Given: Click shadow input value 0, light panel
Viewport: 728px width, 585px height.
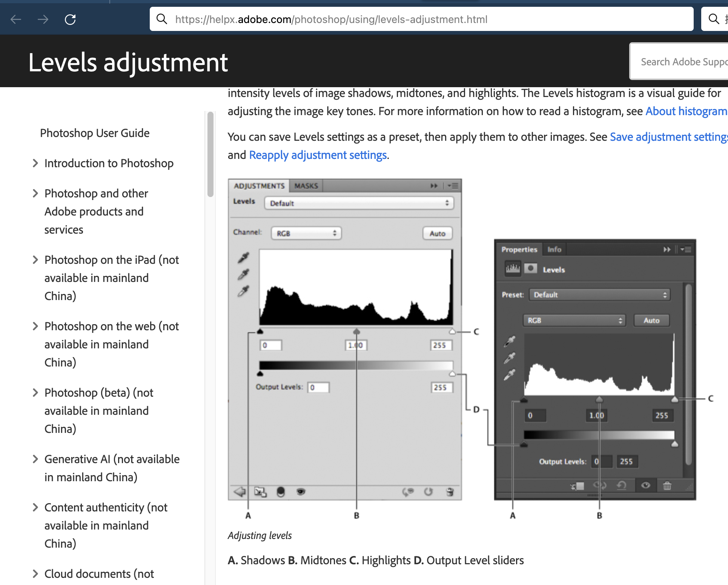Looking at the screenshot, I should point(271,345).
